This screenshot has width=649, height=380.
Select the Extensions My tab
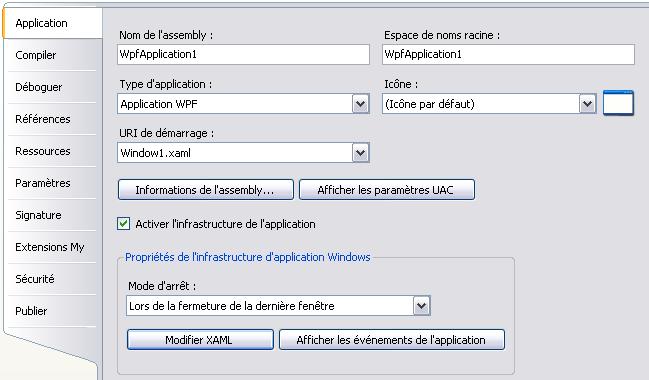(52, 247)
